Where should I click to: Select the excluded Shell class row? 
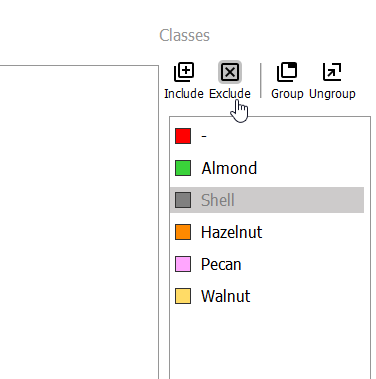coord(267,200)
